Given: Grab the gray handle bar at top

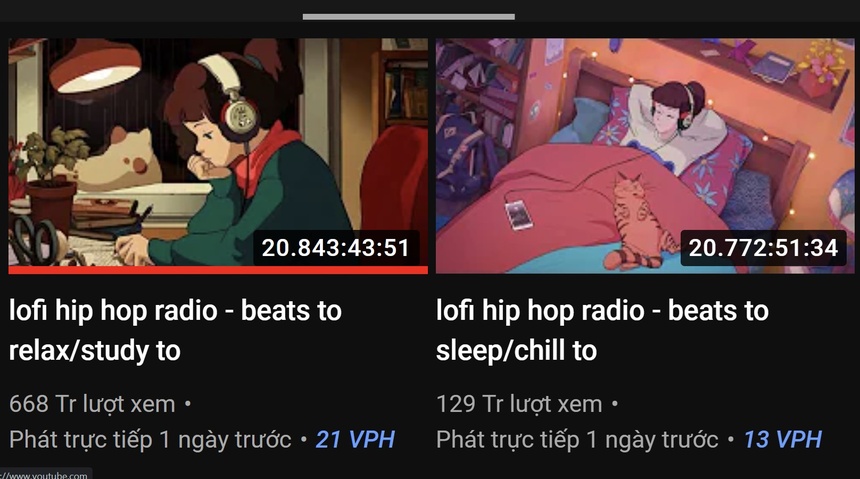Looking at the screenshot, I should [409, 17].
